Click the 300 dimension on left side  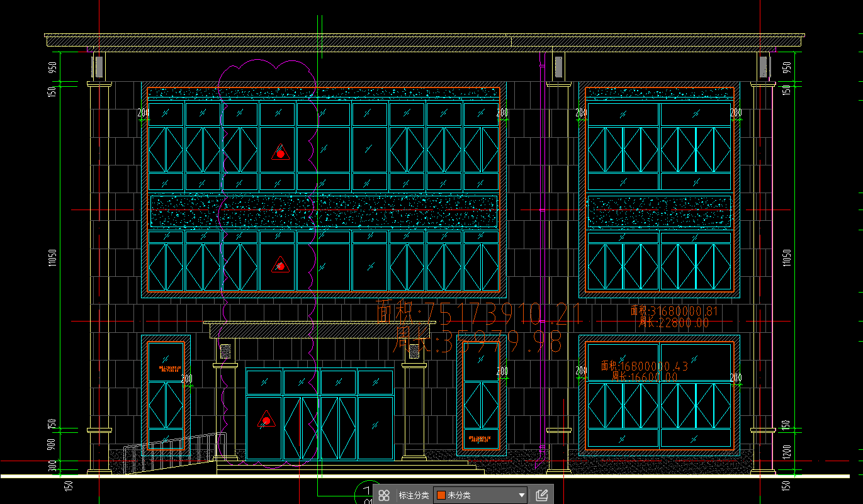53,466
